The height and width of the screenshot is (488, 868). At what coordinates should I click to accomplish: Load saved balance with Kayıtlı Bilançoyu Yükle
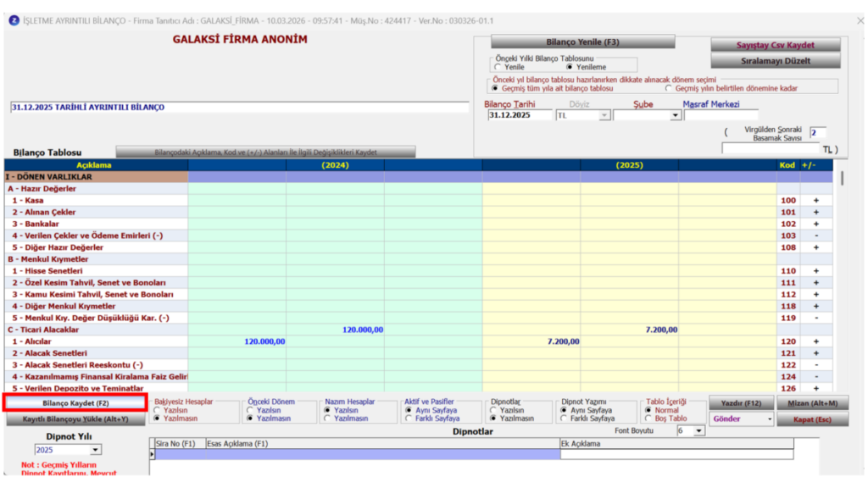(x=75, y=419)
